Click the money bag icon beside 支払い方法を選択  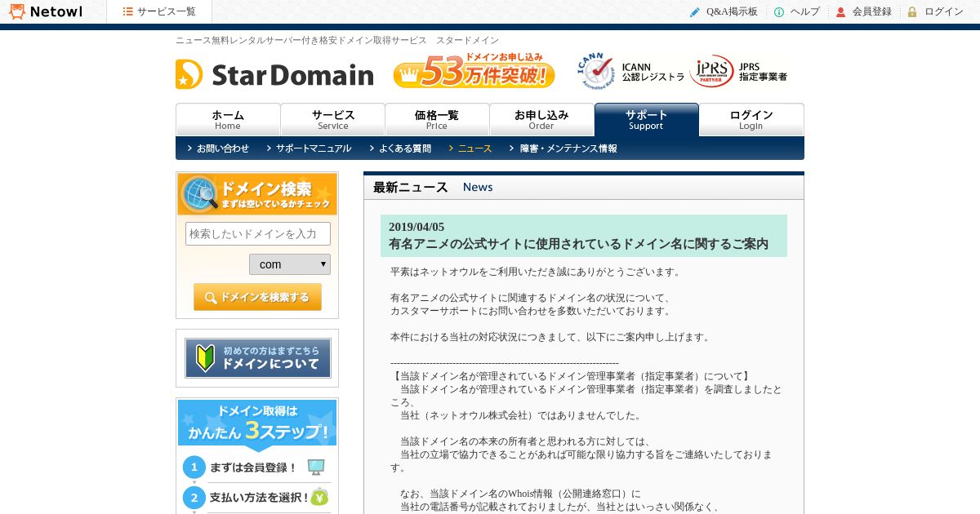click(x=320, y=497)
